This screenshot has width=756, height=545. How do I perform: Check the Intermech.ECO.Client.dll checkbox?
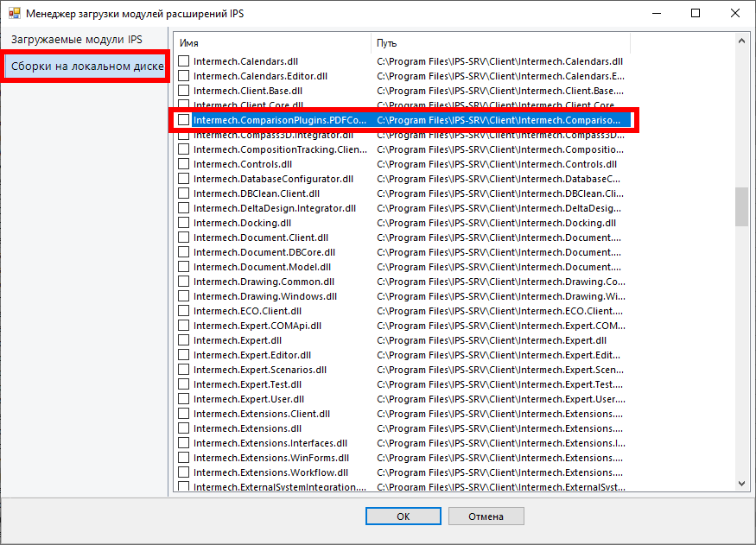183,311
